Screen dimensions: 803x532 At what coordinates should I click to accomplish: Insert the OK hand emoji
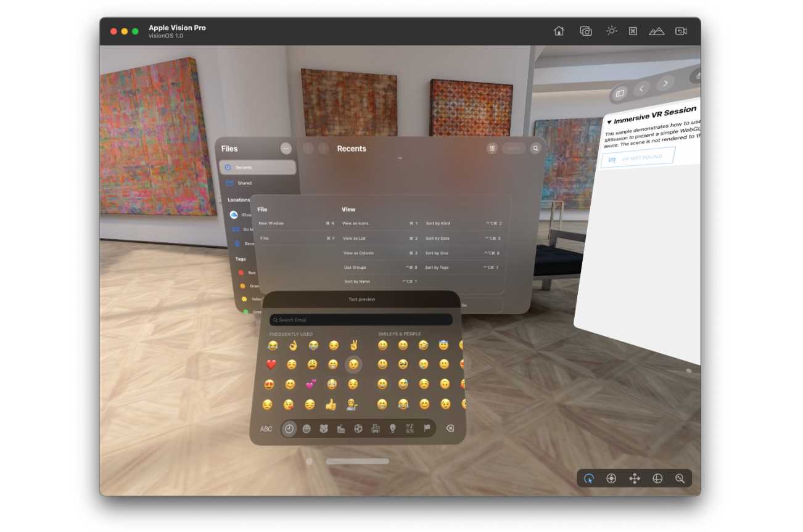tap(293, 345)
